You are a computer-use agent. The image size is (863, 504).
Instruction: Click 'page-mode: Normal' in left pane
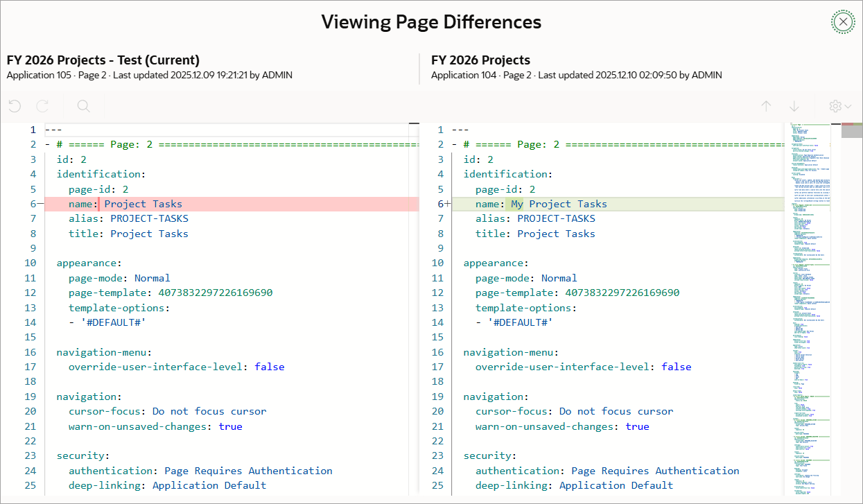119,278
